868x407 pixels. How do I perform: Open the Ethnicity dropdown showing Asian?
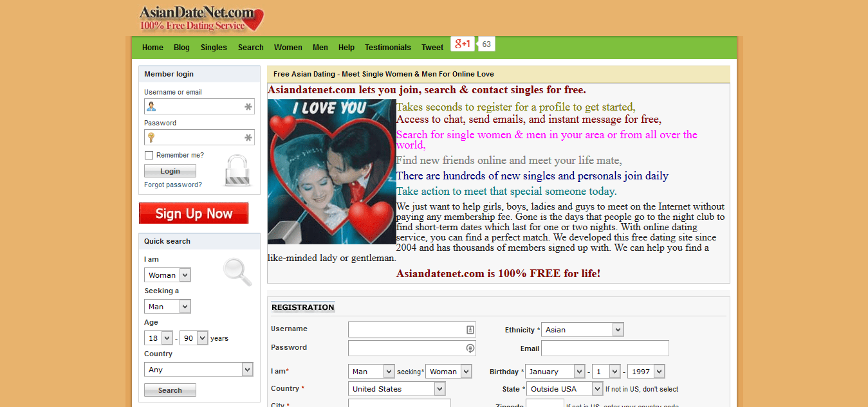pyautogui.click(x=582, y=330)
